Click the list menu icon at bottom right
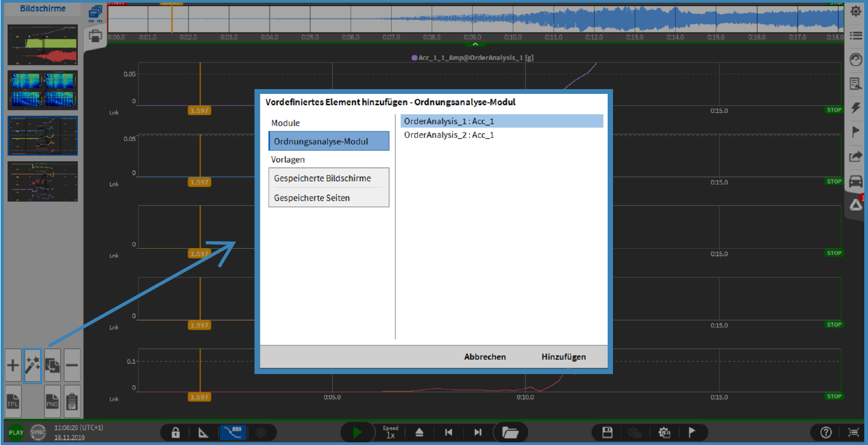 click(x=854, y=432)
